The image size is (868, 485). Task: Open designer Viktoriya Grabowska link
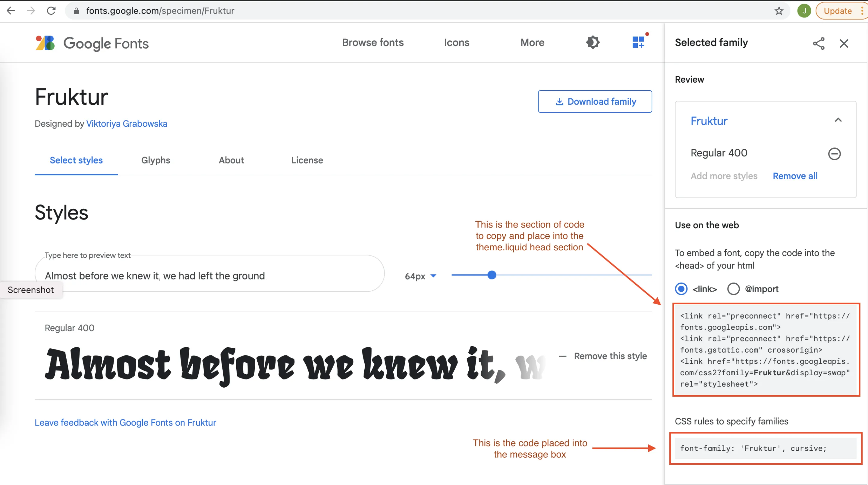click(127, 123)
